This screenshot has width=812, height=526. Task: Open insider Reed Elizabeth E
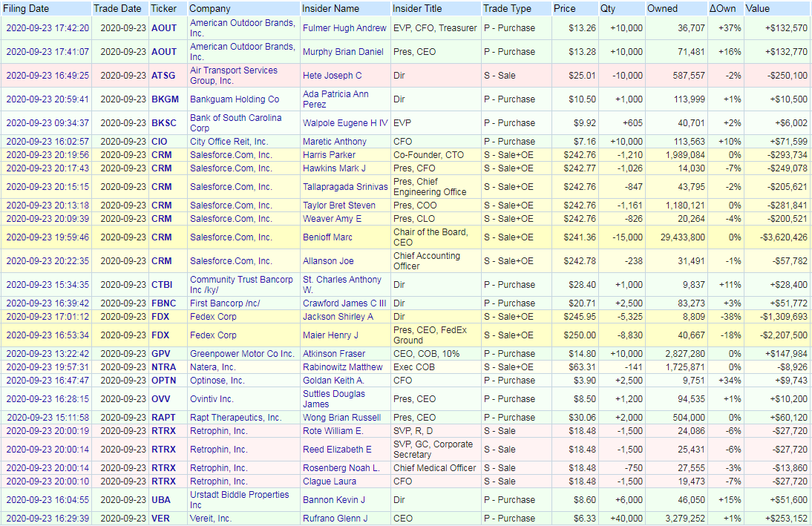tap(337, 450)
